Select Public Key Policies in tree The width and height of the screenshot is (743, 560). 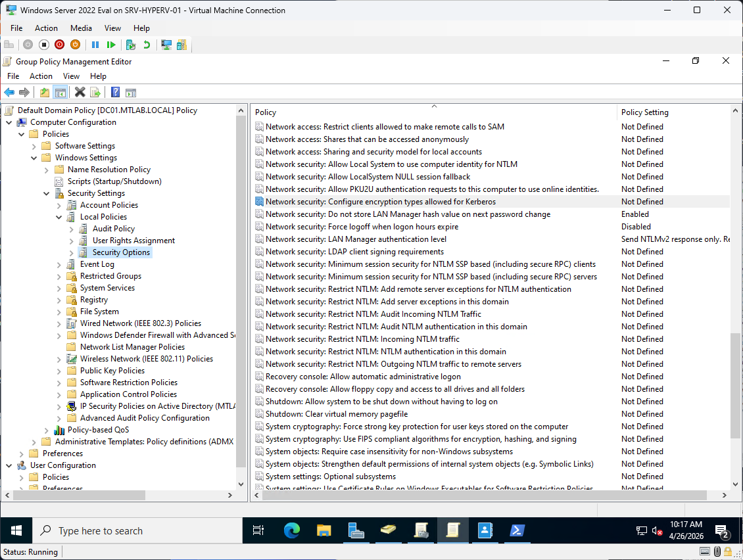[x=112, y=371]
